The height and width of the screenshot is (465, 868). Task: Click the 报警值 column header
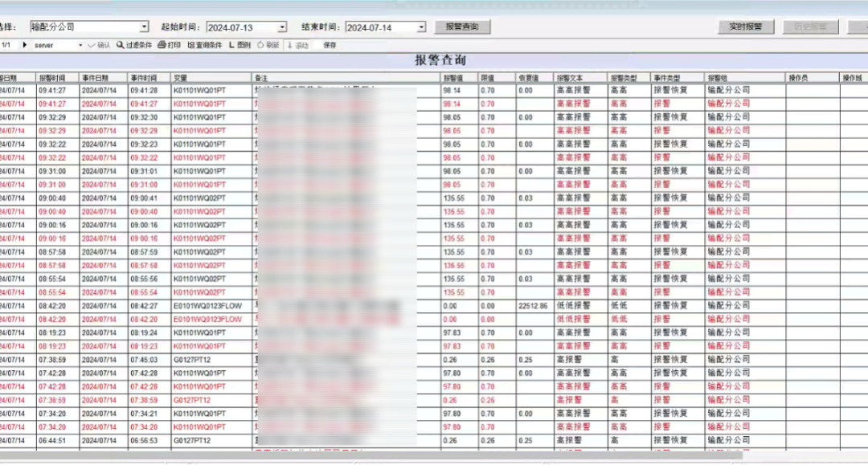(460, 78)
